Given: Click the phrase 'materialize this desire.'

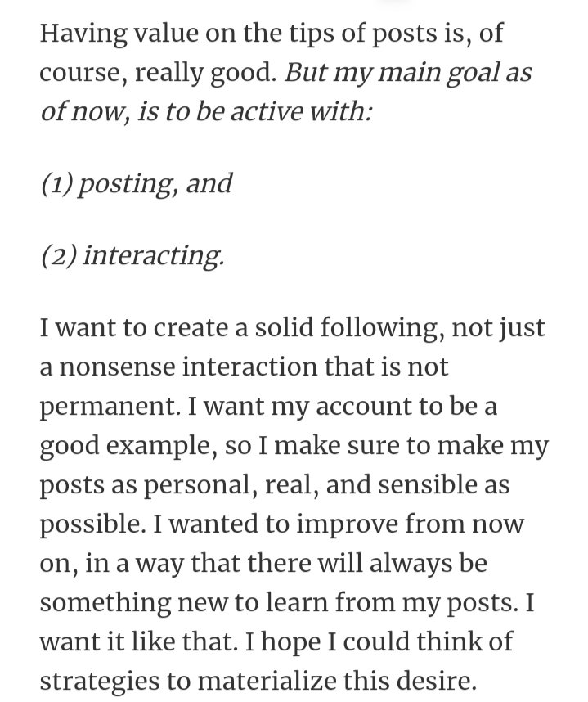Looking at the screenshot, I should [x=336, y=681].
